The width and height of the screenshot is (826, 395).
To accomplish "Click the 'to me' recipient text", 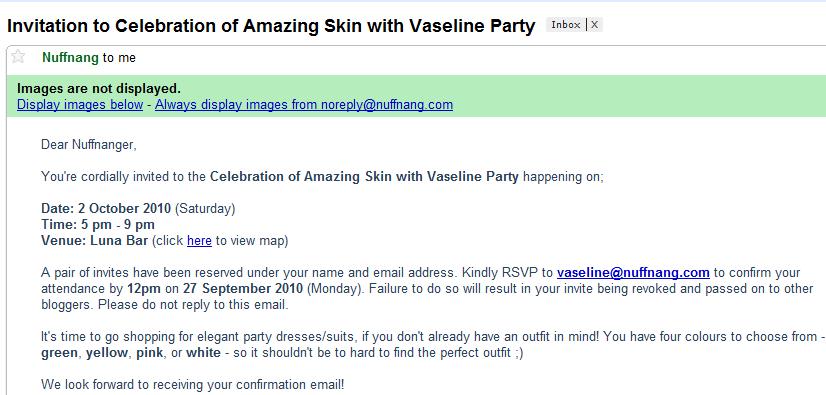I will pyautogui.click(x=119, y=58).
